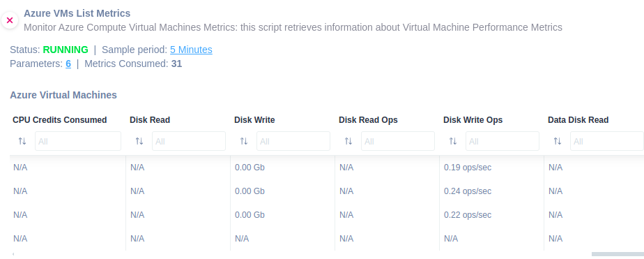Focus the Disk Read filter field
Screen dimensions: 644x259
pos(189,141)
